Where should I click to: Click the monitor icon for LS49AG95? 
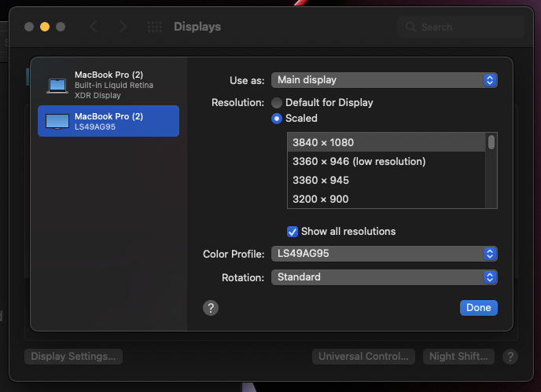(x=57, y=121)
